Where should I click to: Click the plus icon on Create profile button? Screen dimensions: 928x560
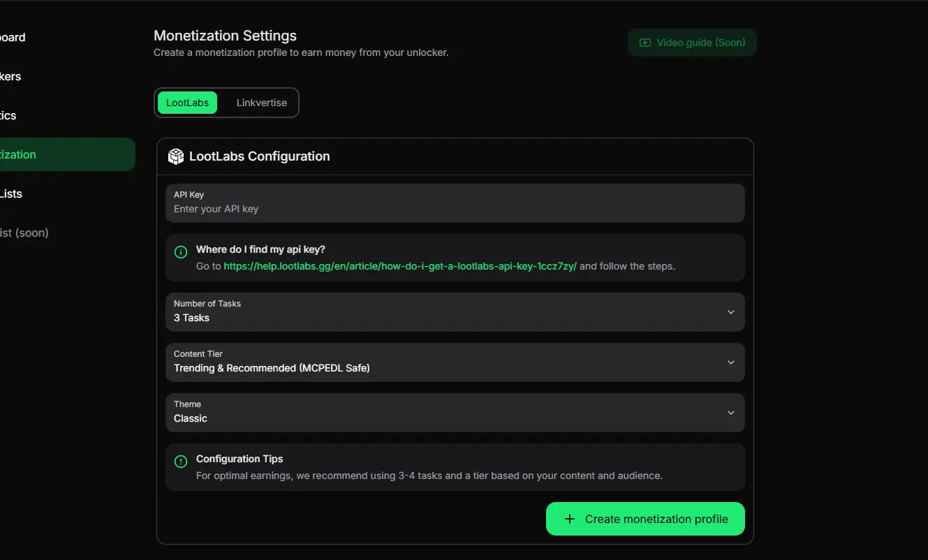(x=570, y=519)
